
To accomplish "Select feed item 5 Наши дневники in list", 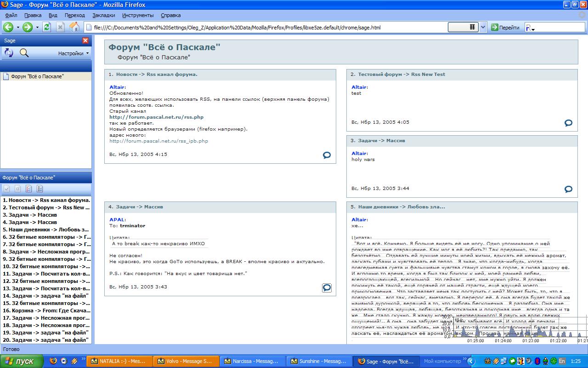I will tap(46, 230).
